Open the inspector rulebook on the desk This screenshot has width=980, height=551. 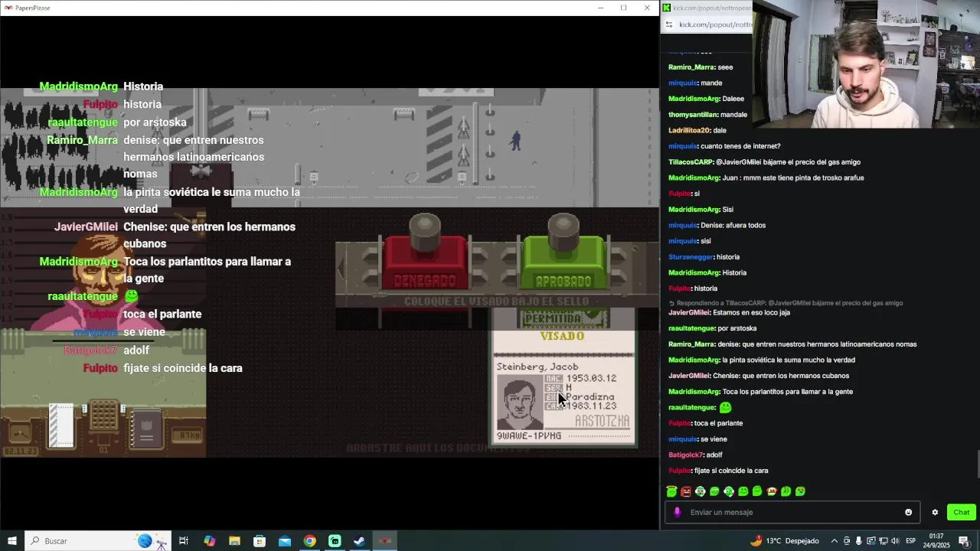coord(147,429)
